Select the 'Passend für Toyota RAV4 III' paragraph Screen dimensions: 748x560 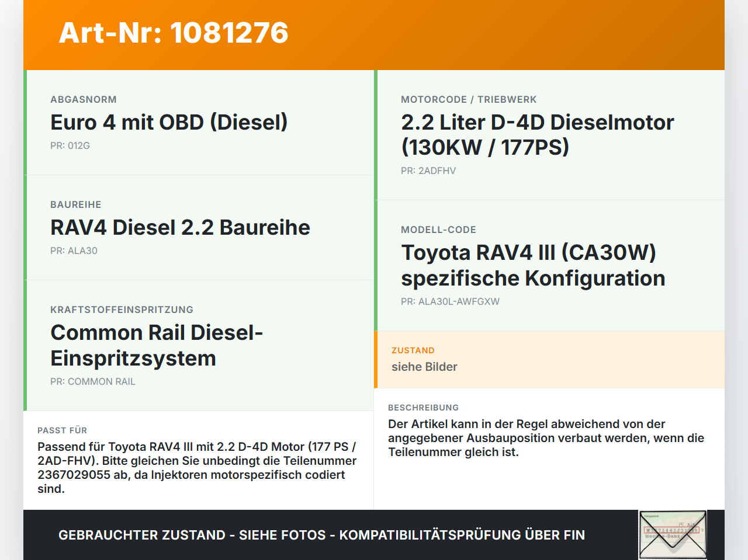coord(197,468)
